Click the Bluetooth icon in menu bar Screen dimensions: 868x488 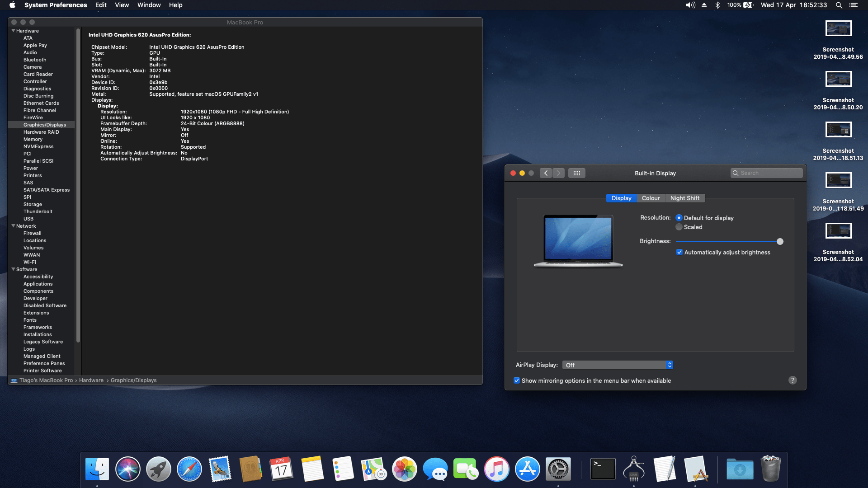(717, 5)
